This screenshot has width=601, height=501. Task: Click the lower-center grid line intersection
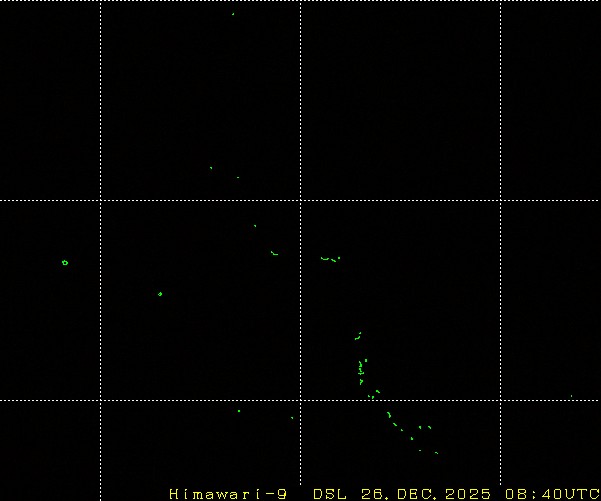point(301,400)
